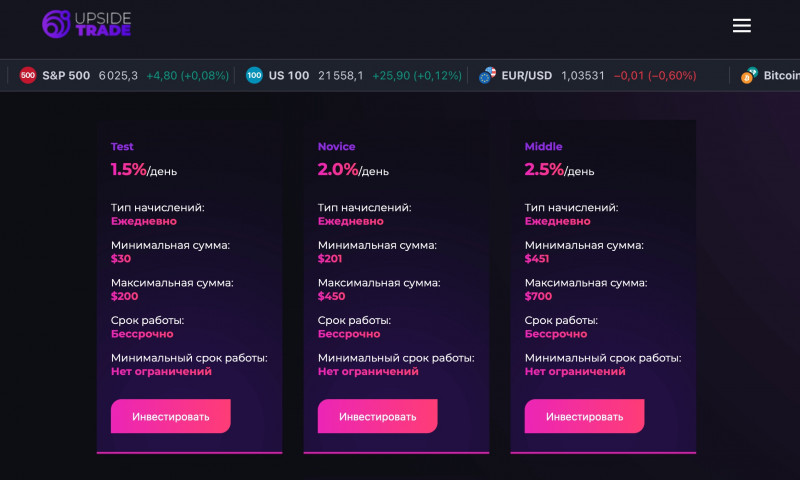Screen dimensions: 800x480
Task: Invest in the Novice plan
Action: [x=378, y=416]
